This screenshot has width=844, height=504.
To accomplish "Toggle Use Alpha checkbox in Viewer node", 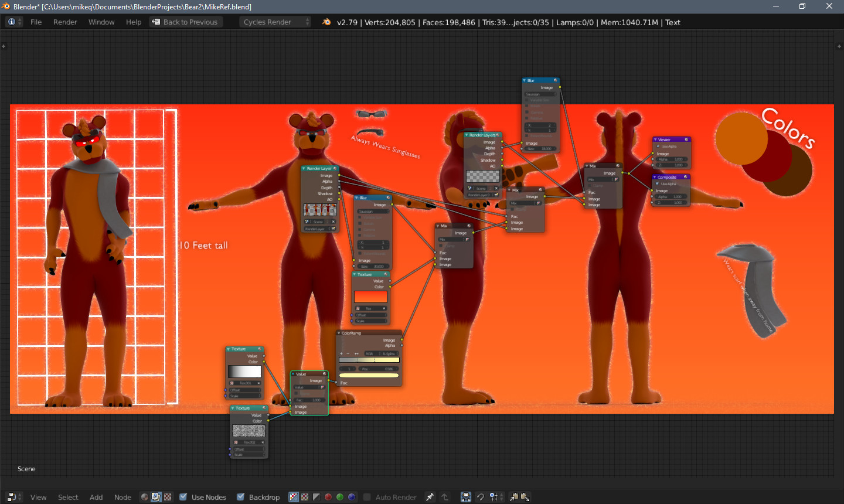I will point(658,147).
